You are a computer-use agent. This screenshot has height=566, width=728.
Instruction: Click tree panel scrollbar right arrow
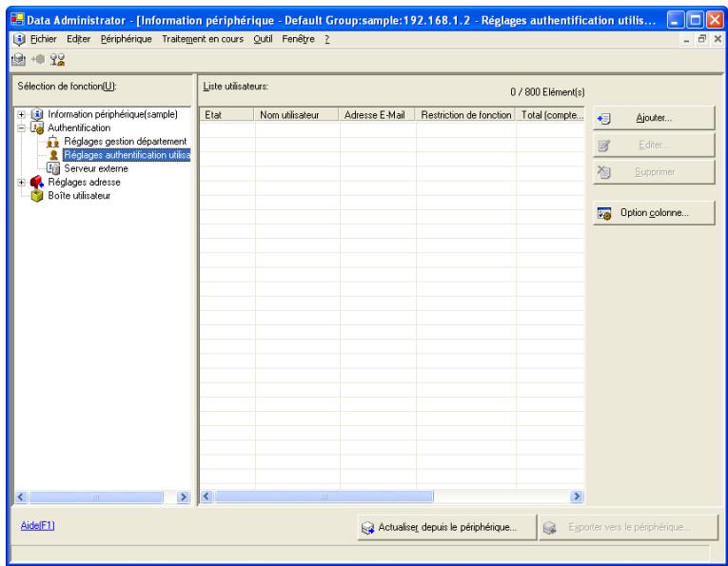pyautogui.click(x=184, y=498)
